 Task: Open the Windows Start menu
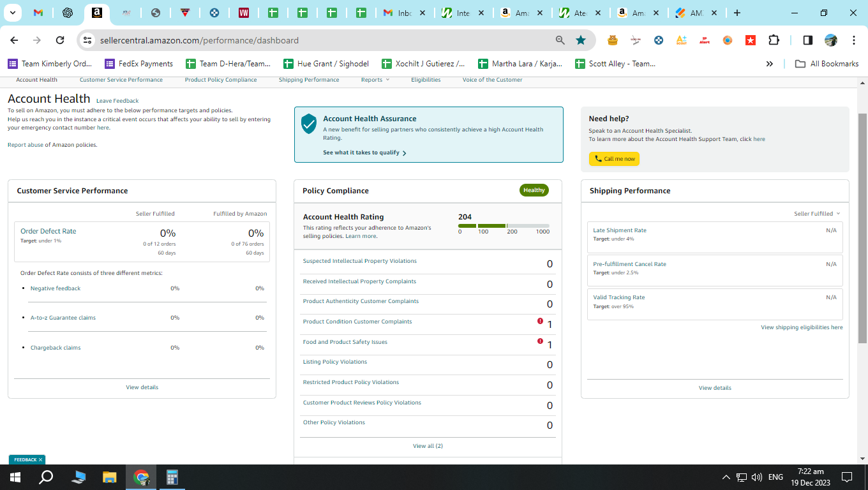[15, 477]
